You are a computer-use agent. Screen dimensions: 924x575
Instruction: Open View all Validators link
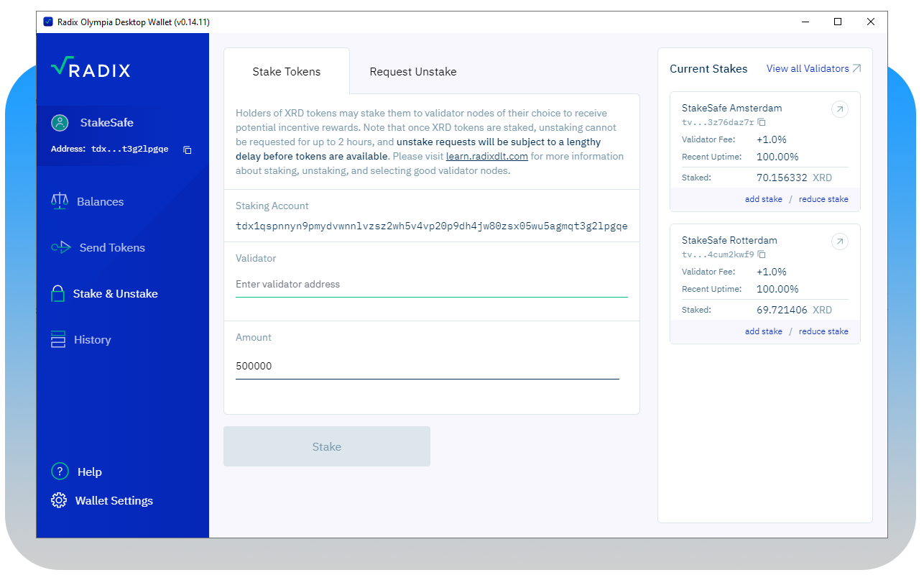(x=813, y=69)
